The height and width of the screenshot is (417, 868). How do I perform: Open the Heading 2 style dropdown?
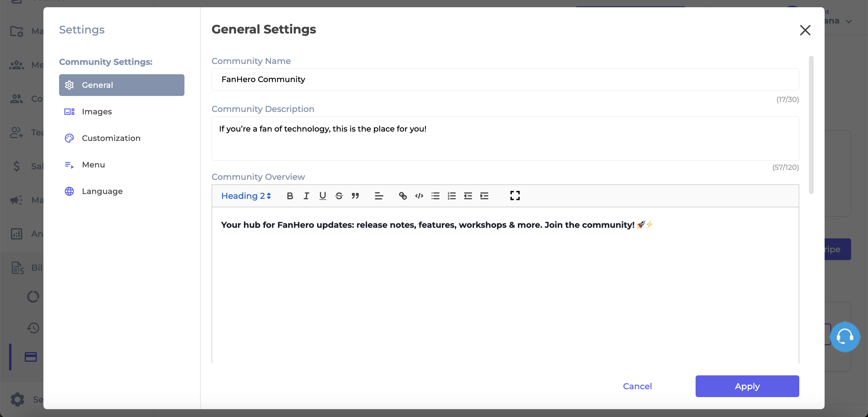(x=246, y=196)
